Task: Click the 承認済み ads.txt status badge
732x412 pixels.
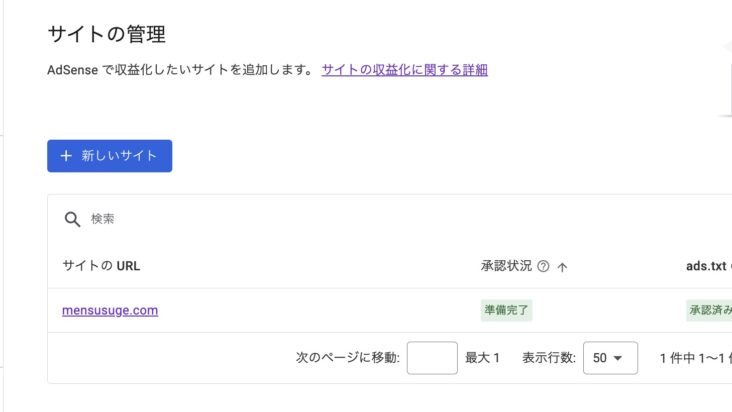Action: (708, 310)
